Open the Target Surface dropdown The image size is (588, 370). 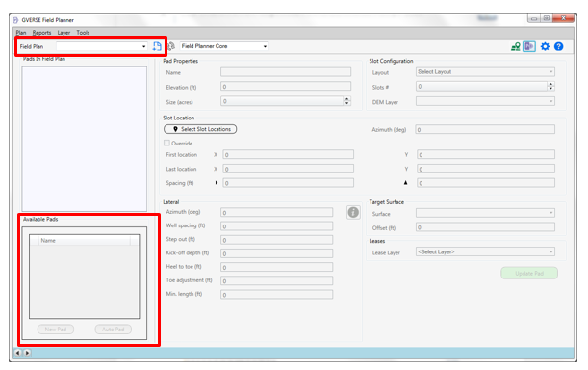[485, 213]
